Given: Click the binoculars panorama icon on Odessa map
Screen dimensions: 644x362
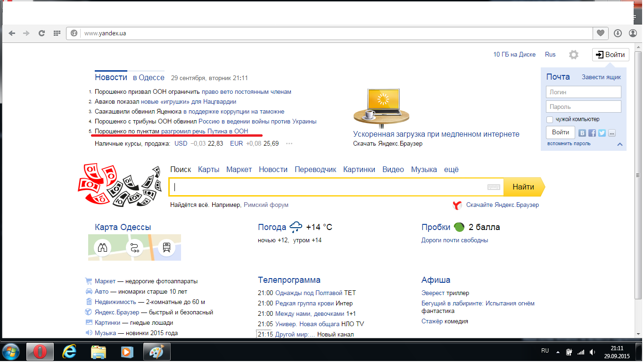Looking at the screenshot, I should click(x=102, y=247).
